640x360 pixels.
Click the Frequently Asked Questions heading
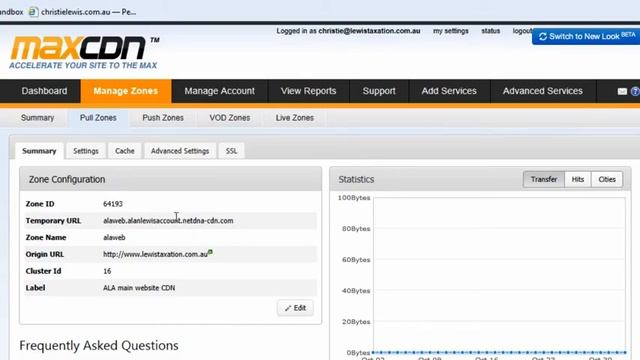tap(99, 346)
